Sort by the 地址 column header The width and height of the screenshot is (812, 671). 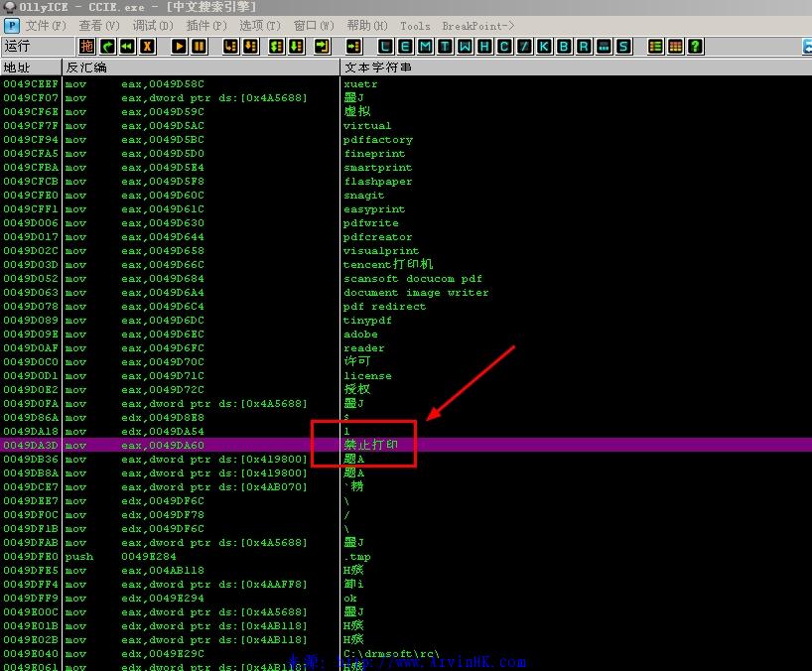[31, 67]
